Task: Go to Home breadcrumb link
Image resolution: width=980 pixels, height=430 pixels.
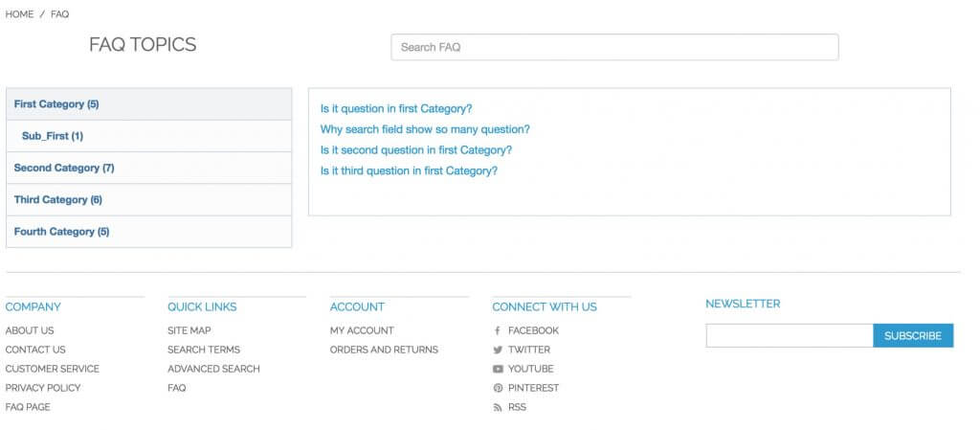Action: [19, 14]
